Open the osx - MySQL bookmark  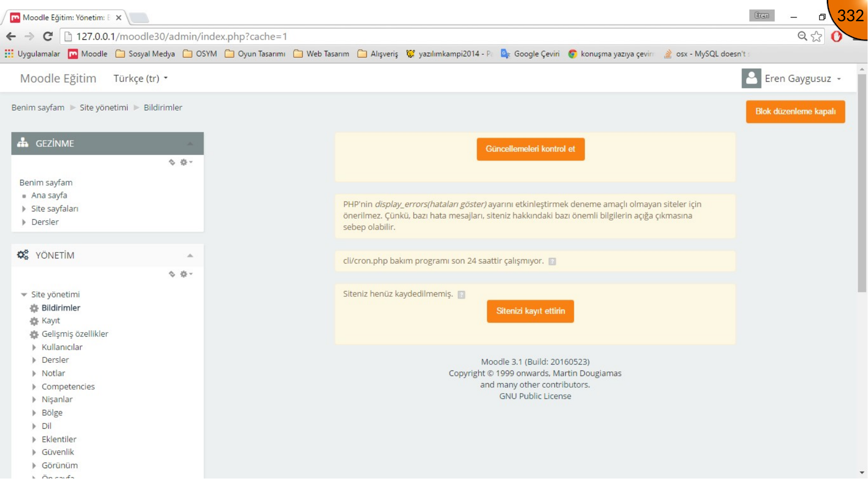point(706,54)
